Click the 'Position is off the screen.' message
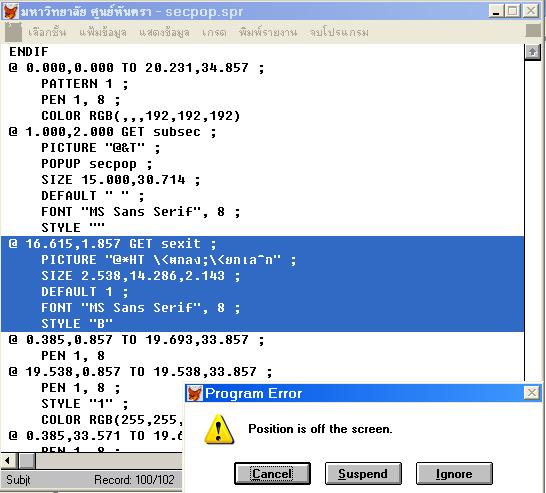This screenshot has width=546, height=493. click(320, 429)
